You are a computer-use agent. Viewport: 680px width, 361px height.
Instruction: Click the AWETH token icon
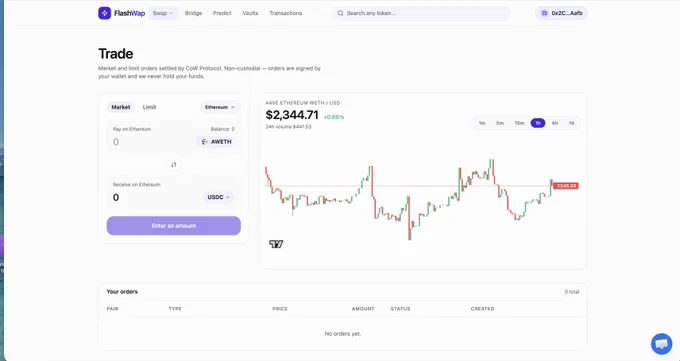point(205,142)
